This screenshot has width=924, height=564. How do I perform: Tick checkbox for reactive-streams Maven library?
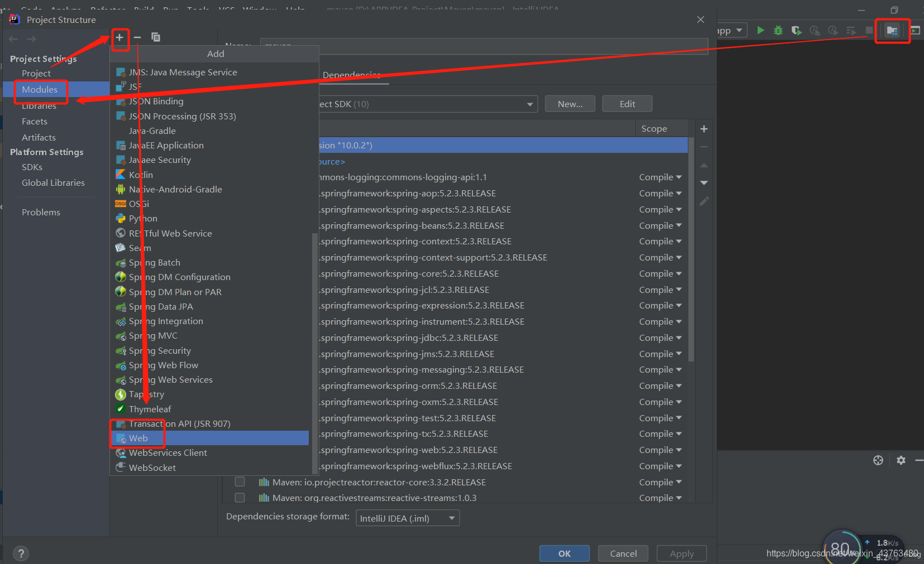(x=240, y=498)
